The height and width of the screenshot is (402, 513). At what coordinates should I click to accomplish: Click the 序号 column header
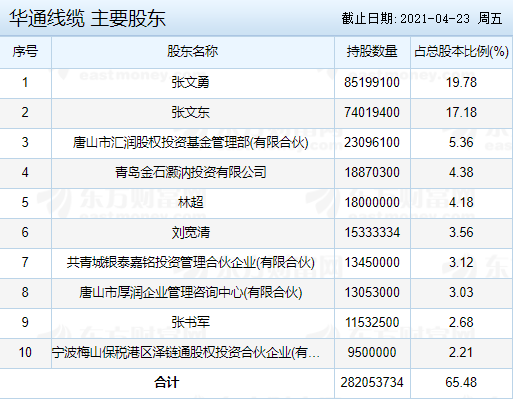[25, 52]
